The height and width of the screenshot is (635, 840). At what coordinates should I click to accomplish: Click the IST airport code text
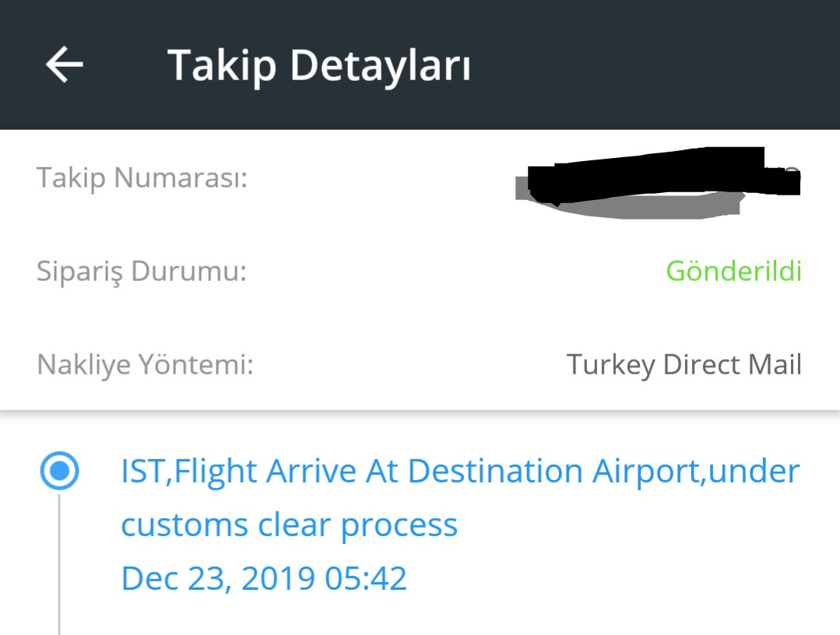point(142,472)
